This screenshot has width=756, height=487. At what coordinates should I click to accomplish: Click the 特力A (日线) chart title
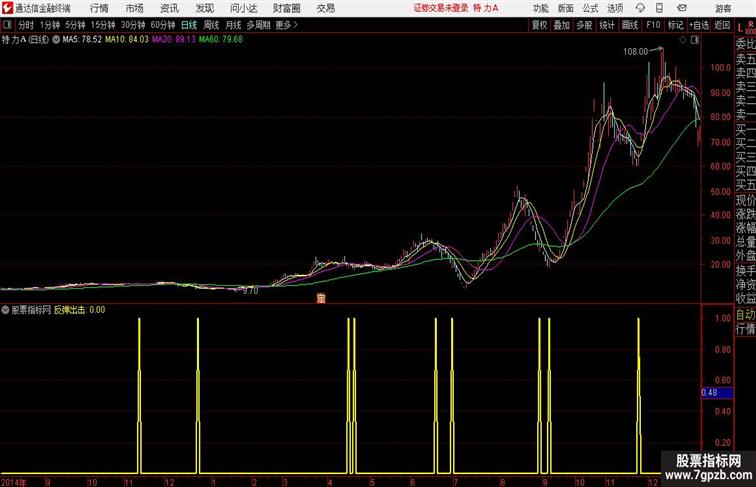pos(25,40)
